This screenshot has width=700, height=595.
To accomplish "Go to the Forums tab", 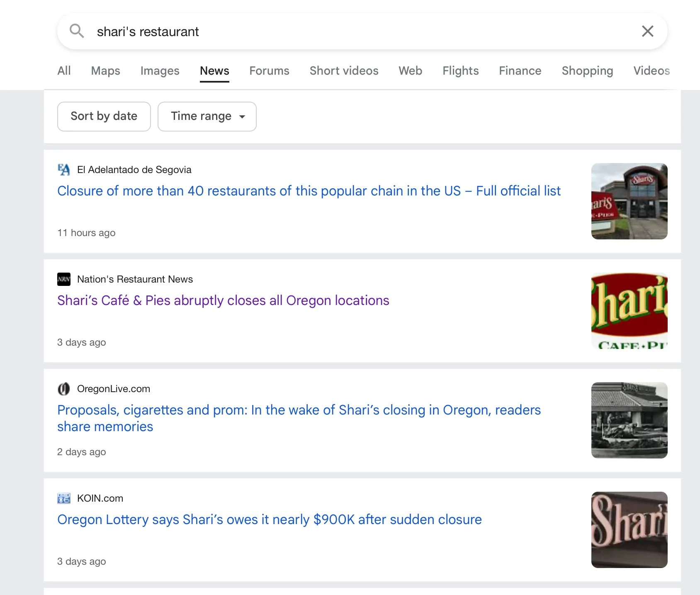I will (269, 71).
